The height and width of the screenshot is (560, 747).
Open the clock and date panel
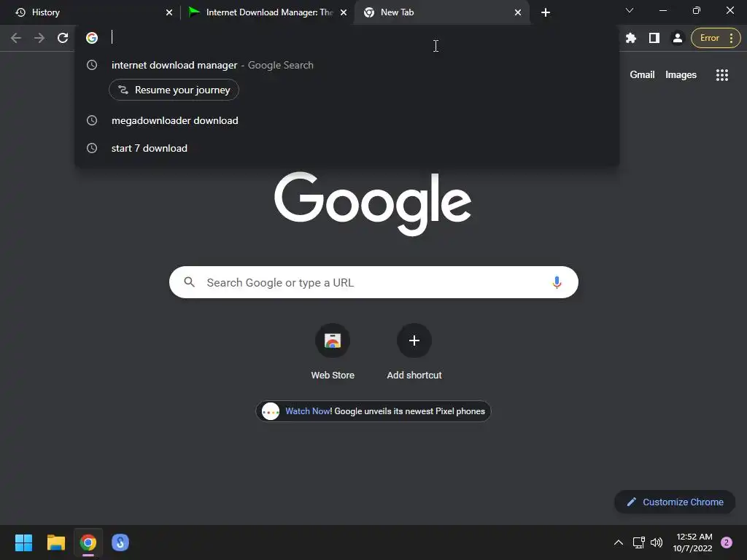tap(692, 542)
